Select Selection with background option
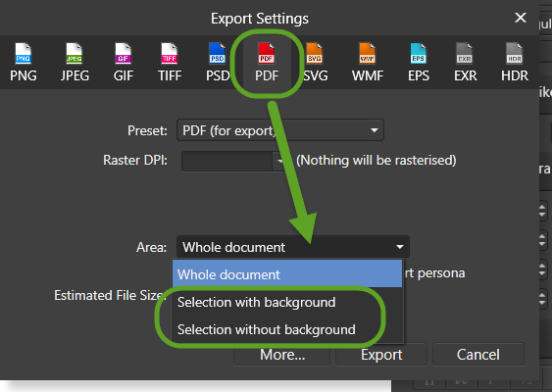This screenshot has width=552, height=392. (x=287, y=302)
